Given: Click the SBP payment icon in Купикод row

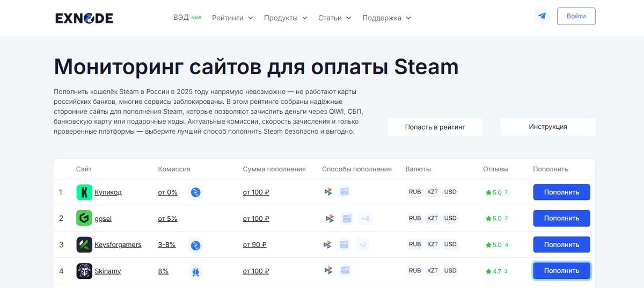Looking at the screenshot, I should click(328, 192).
